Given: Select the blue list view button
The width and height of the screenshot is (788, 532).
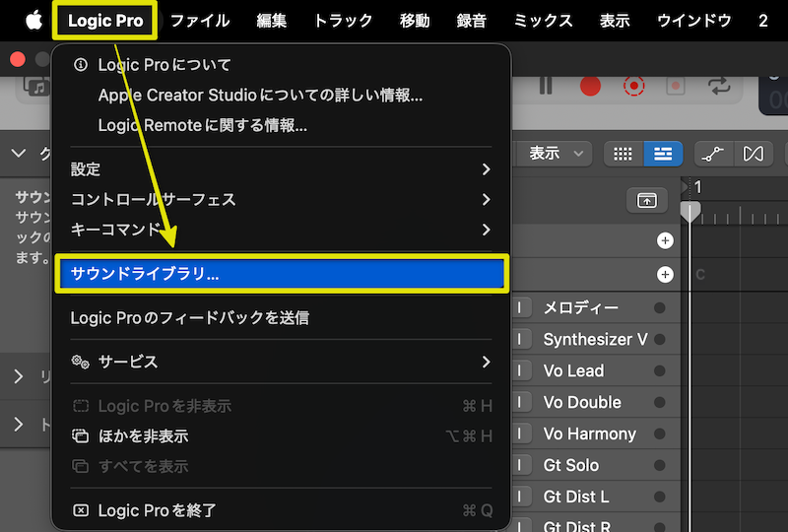Looking at the screenshot, I should point(663,154).
